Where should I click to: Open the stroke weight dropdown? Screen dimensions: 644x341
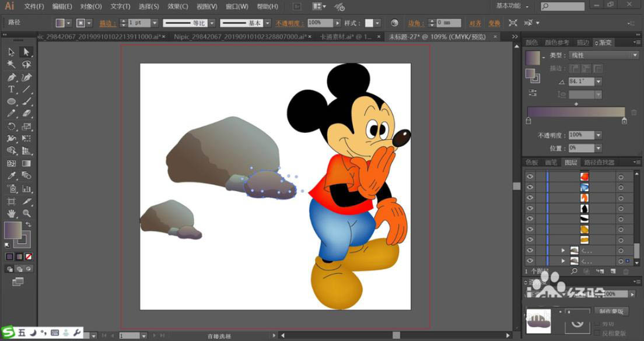155,23
